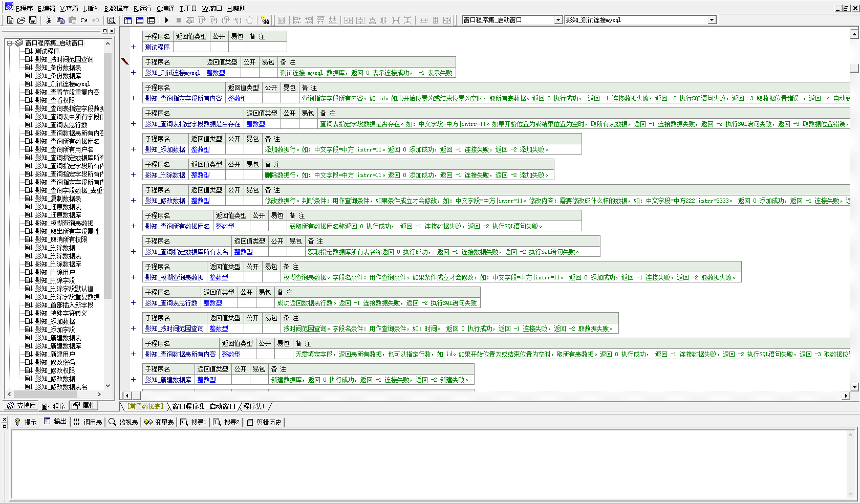860x504 pixels.
Task: Toggle 公开 cell for 影知_新建数据库
Action: click(240, 380)
